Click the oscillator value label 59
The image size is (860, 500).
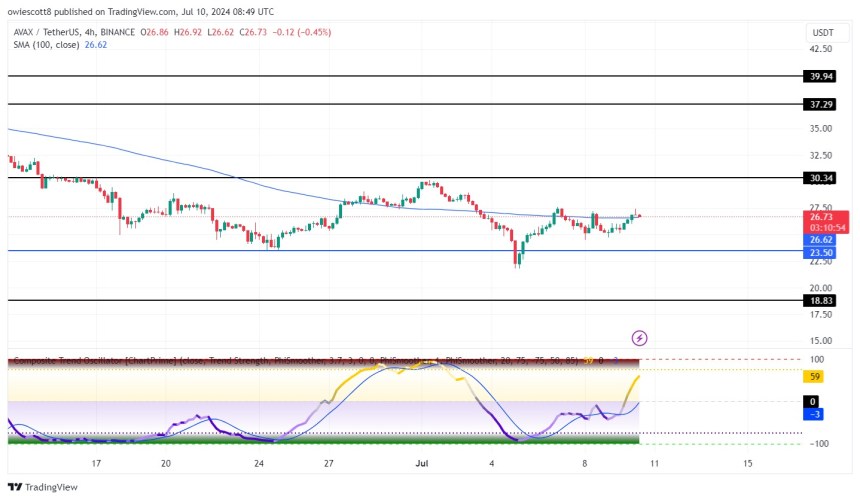[x=814, y=377]
